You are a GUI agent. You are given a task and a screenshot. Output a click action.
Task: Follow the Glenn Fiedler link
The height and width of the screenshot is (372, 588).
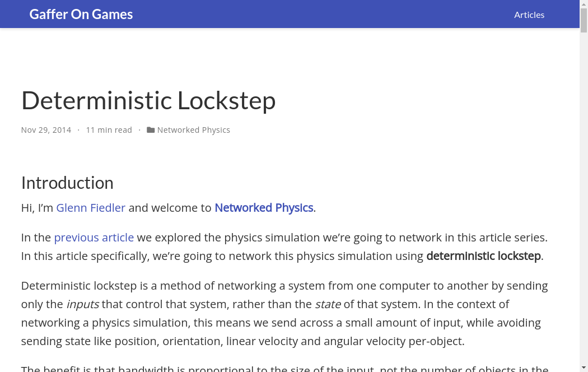coord(91,208)
